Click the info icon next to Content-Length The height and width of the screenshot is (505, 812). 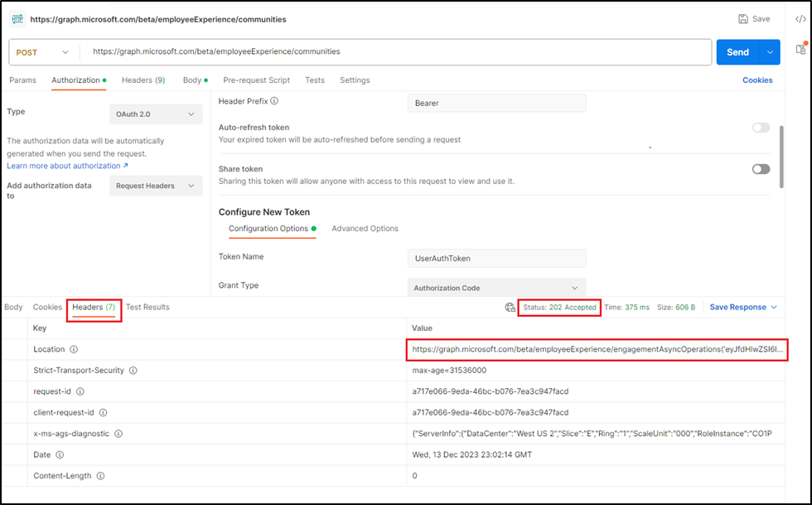[100, 476]
